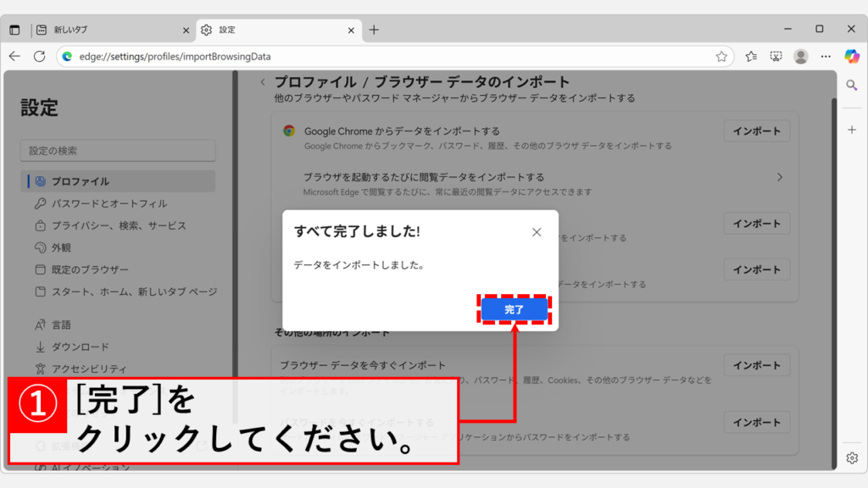Open 外観 settings
This screenshot has width=868, height=488.
pos(118,247)
